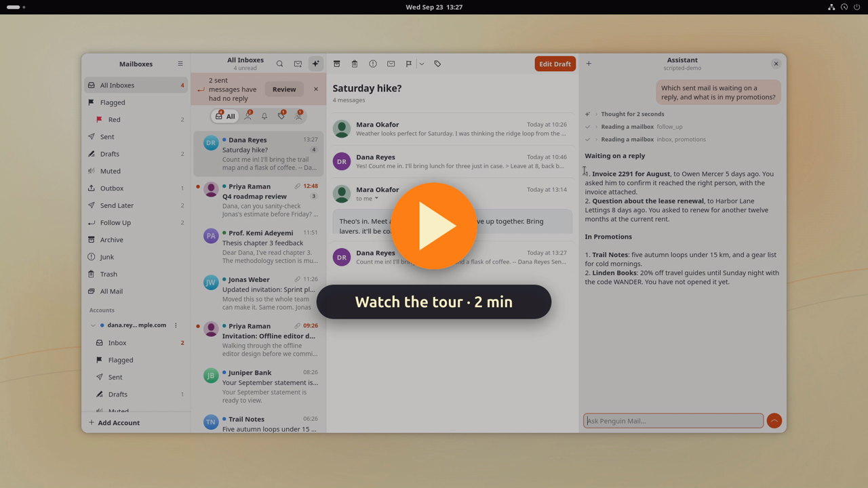The image size is (868, 488).
Task: Send the Assistant prompt with the orange arrow
Action: (x=774, y=421)
